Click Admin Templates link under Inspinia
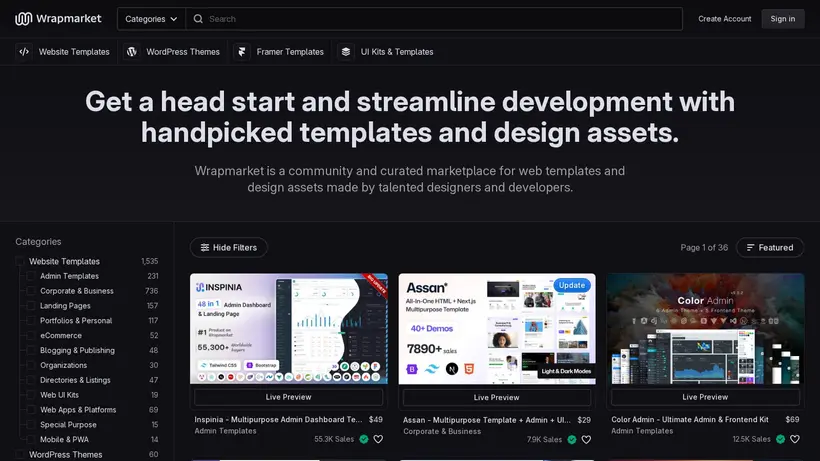This screenshot has height=461, width=820. [225, 431]
